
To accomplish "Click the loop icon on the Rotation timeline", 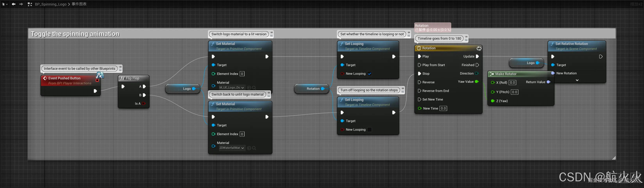I will [x=479, y=49].
